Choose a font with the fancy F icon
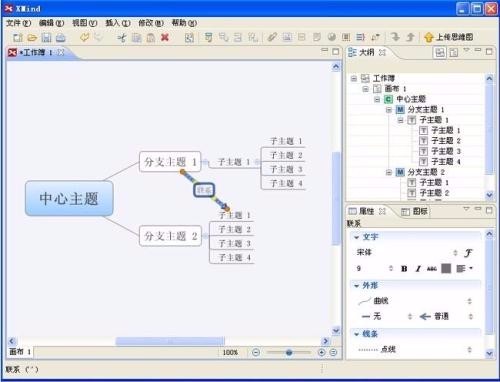The image size is (500, 382). (x=468, y=253)
